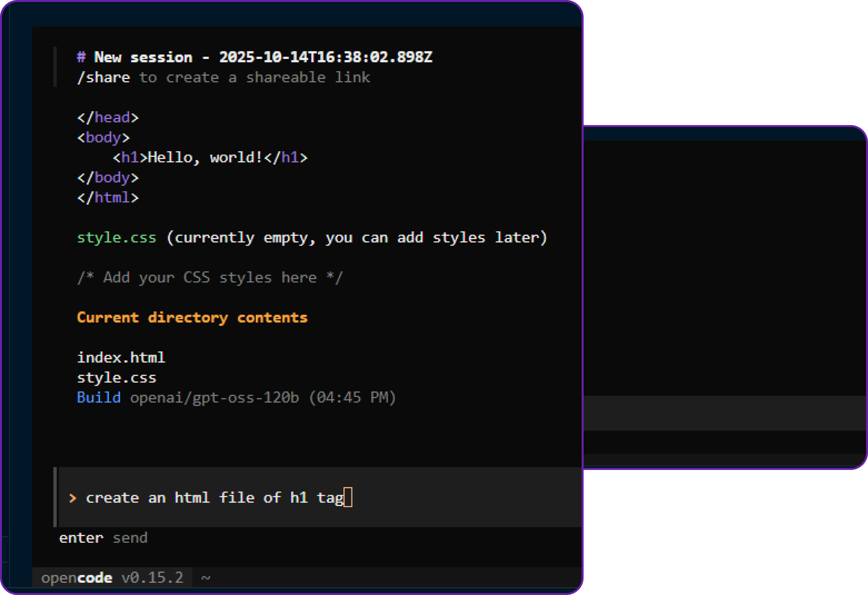Click the Build openai/gpt-oss-120b model label

[x=187, y=397]
